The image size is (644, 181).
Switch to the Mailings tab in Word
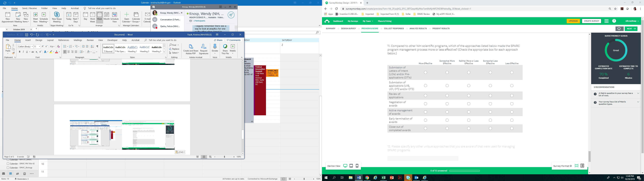[x=78, y=40]
